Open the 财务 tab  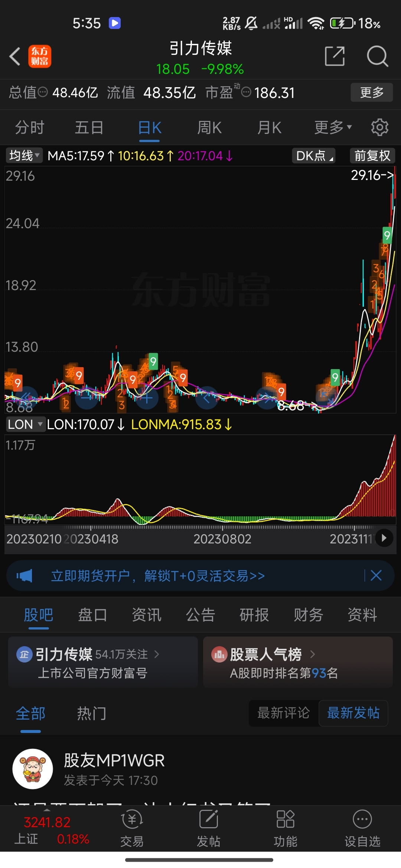(308, 615)
